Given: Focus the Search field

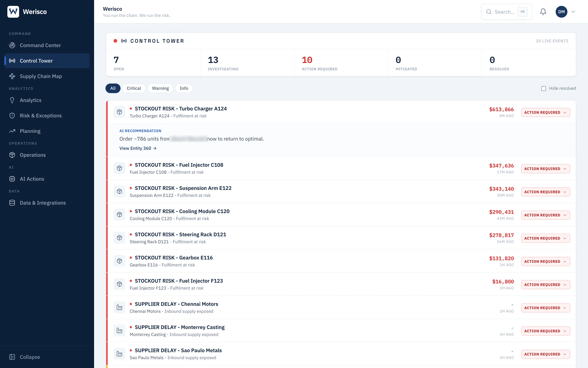Looking at the screenshot, I should [x=506, y=12].
